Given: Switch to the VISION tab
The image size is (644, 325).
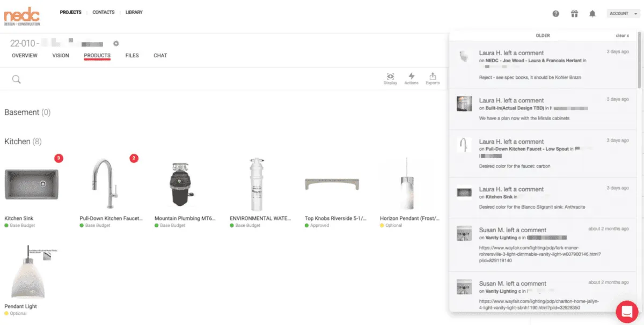Looking at the screenshot, I should tap(61, 55).
